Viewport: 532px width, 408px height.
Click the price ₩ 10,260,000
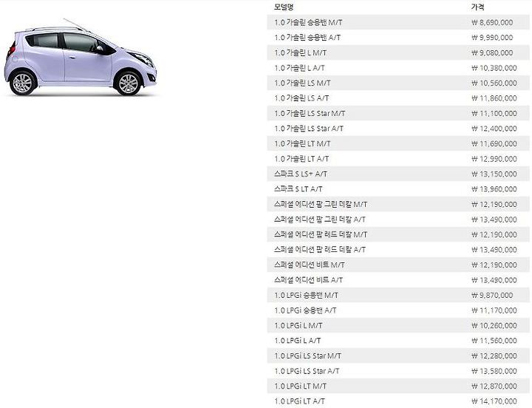pyautogui.click(x=494, y=325)
